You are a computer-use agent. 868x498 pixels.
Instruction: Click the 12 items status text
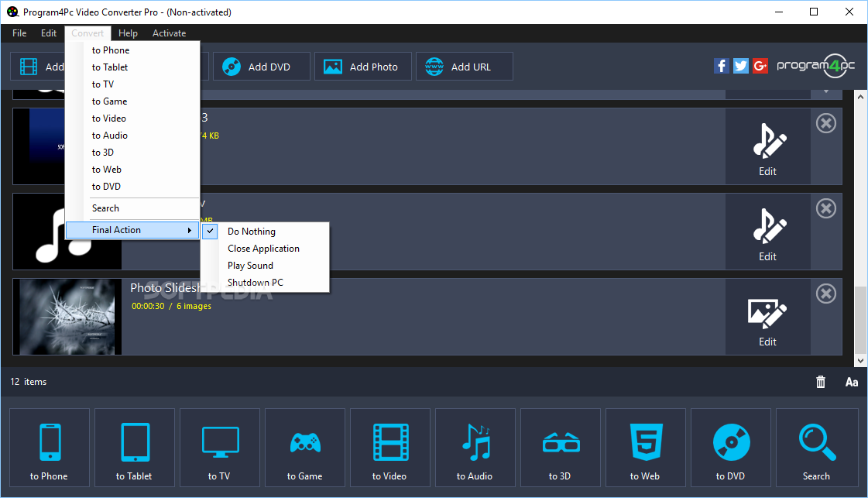28,382
